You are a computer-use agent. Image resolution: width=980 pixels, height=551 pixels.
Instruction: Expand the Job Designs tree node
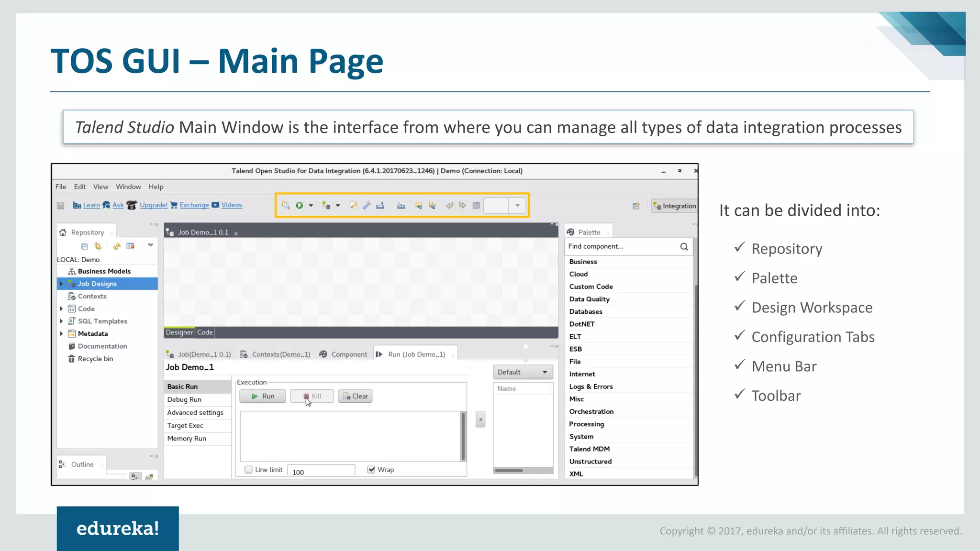coord(61,284)
